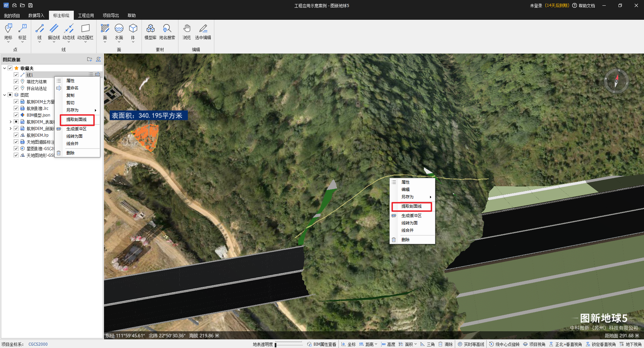Viewport: 644px width, 348px height.
Task: Uncheck the 航测影像.lrc layer checkbox
Action: tap(16, 108)
